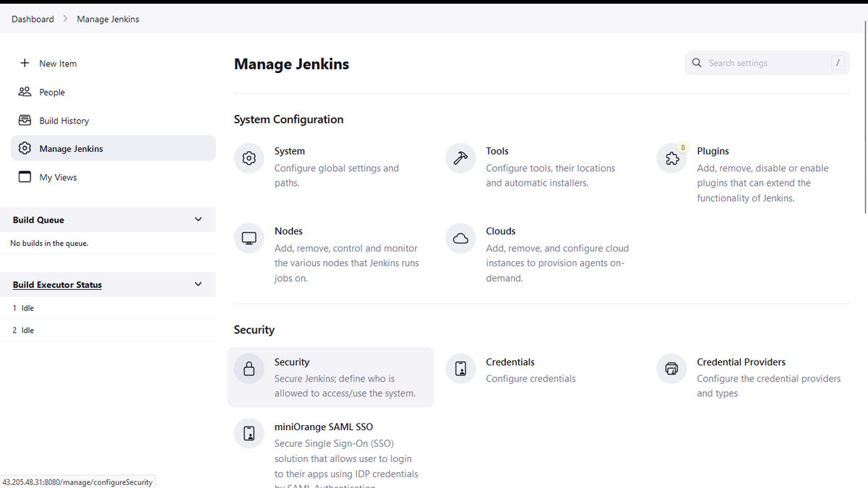The width and height of the screenshot is (868, 488).
Task: Click the Credentials phone icon
Action: [x=460, y=369]
